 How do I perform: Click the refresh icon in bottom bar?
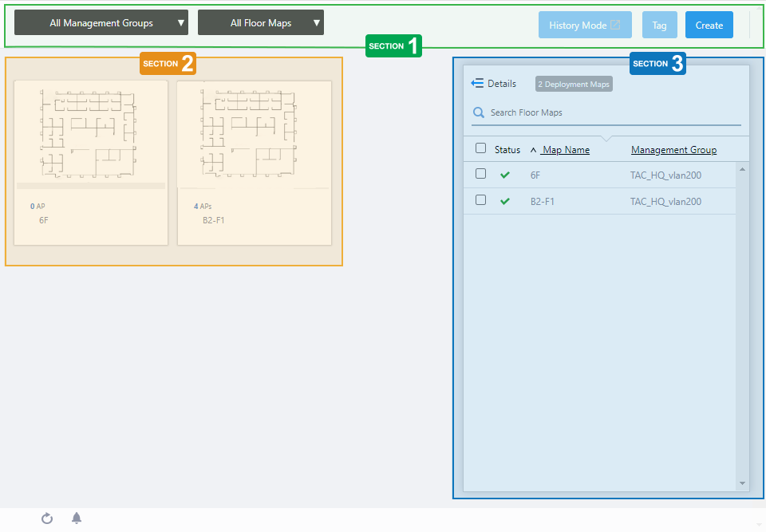point(47,518)
